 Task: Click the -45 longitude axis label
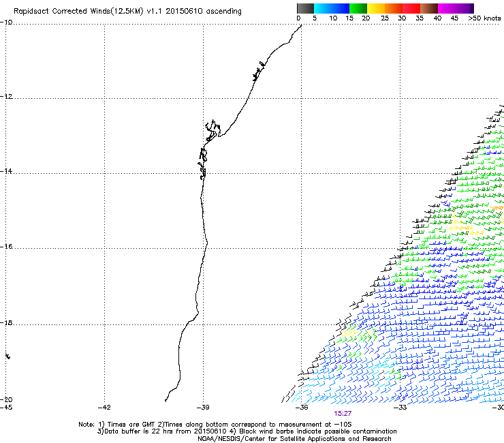pos(6,408)
